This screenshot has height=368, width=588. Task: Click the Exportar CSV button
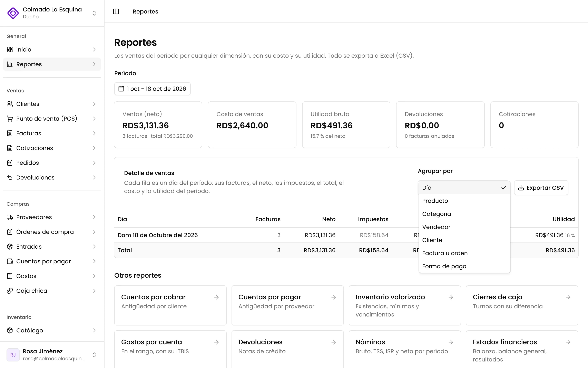pos(541,188)
